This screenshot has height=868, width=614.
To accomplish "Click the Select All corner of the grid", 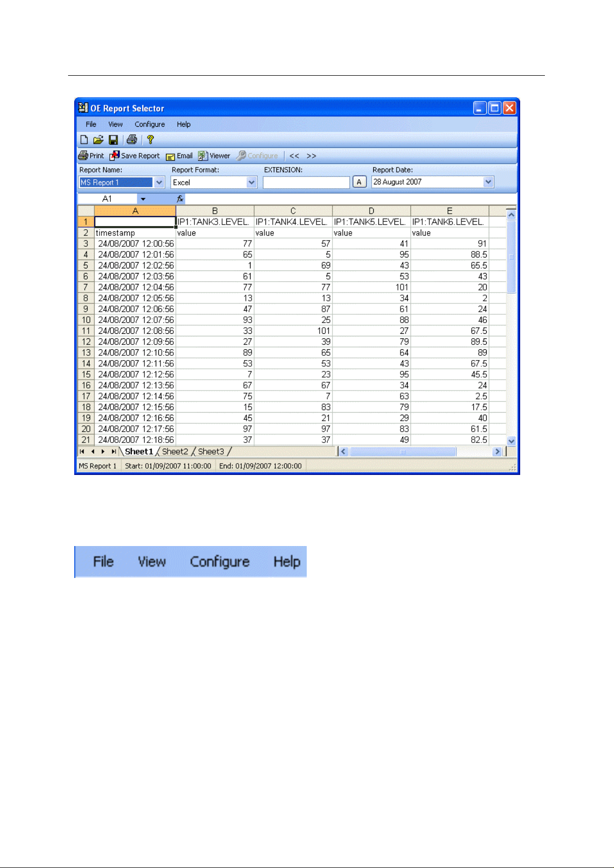I will 86,211.
